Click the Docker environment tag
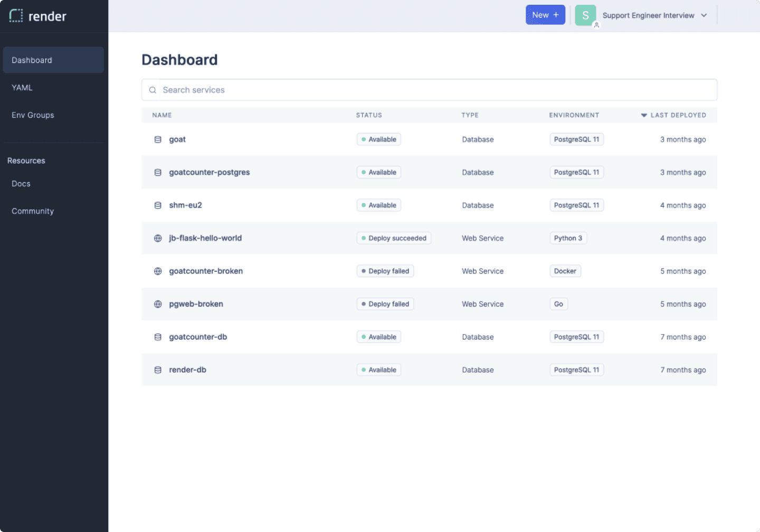This screenshot has width=760, height=532. 565,271
